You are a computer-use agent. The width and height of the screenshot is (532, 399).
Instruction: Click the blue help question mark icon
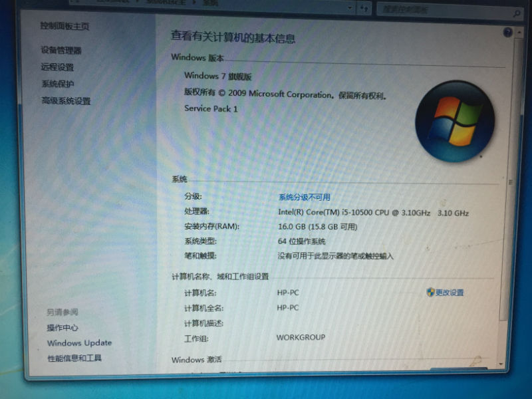click(x=507, y=33)
